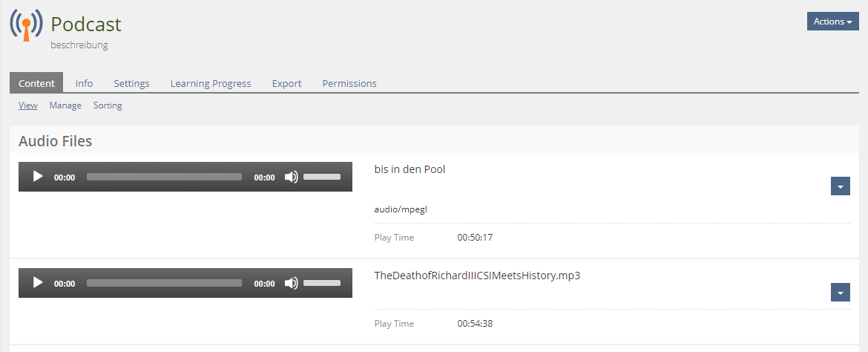Viewport: 868px width, 352px height.
Task: Mute the Richard III audio player
Action: pos(291,283)
